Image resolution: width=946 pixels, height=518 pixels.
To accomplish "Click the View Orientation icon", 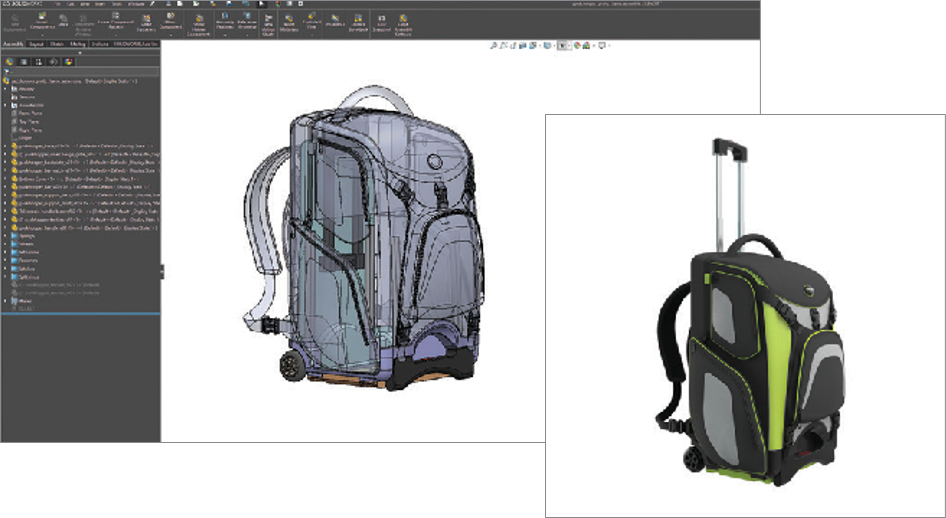I will (x=533, y=45).
